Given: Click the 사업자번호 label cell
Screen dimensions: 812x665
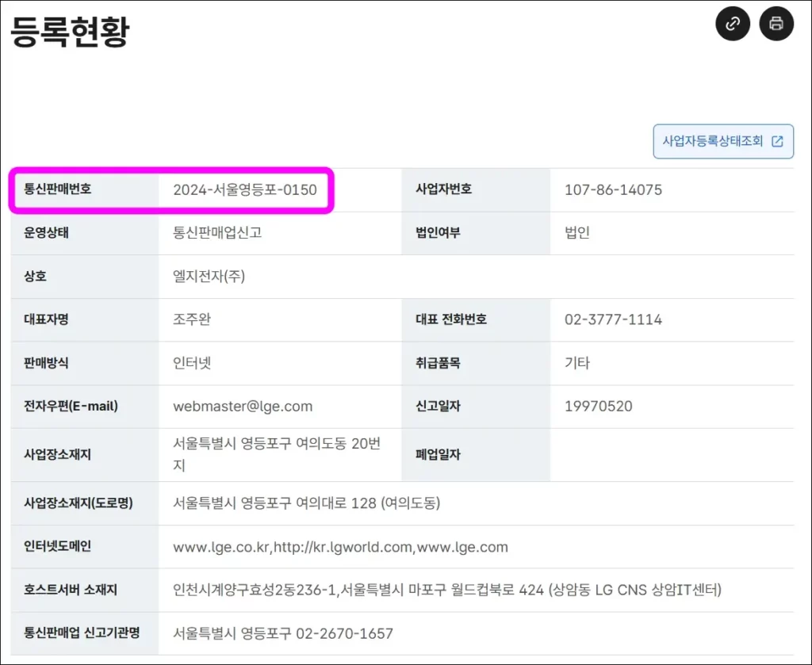Looking at the screenshot, I should 476,189.
